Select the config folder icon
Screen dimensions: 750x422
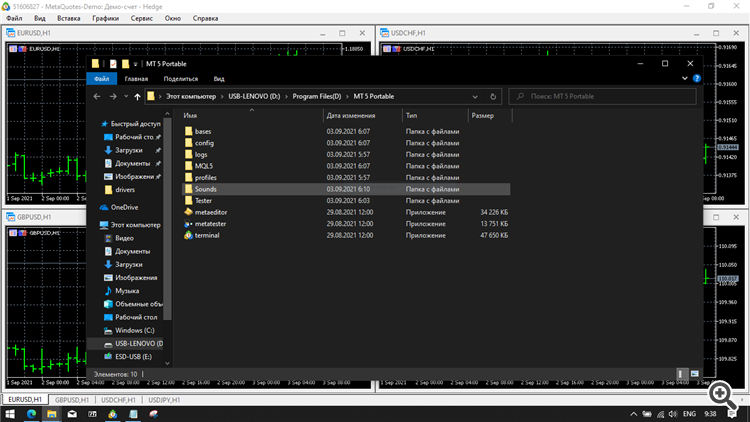coord(188,143)
